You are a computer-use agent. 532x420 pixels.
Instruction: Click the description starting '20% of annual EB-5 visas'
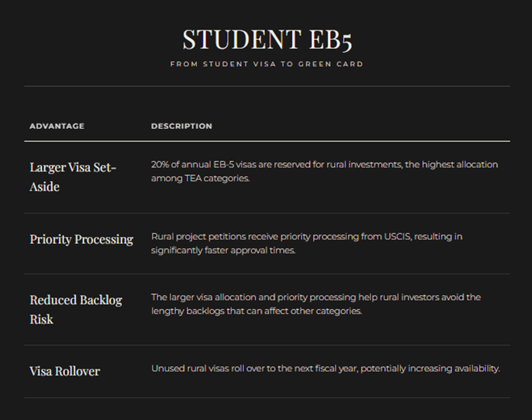pyautogui.click(x=324, y=171)
